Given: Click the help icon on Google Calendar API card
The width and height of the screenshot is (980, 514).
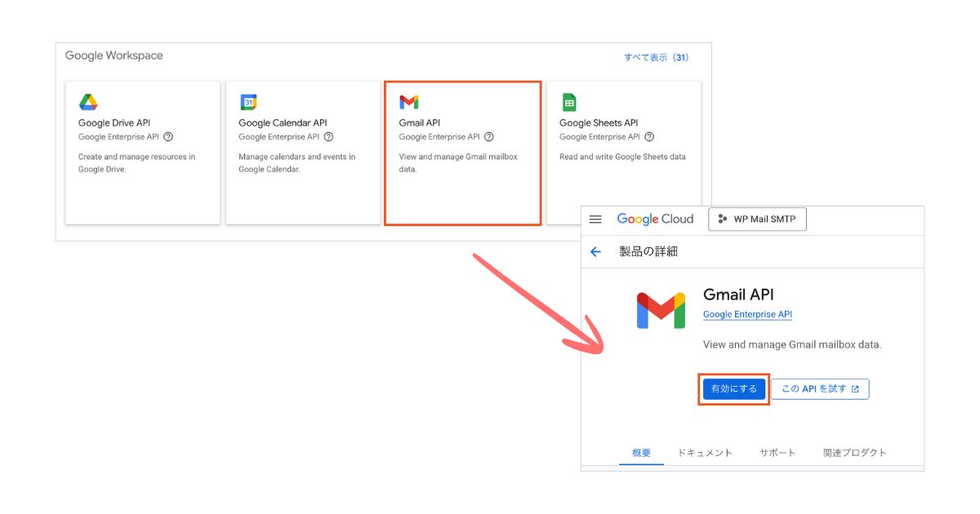Looking at the screenshot, I should point(328,137).
